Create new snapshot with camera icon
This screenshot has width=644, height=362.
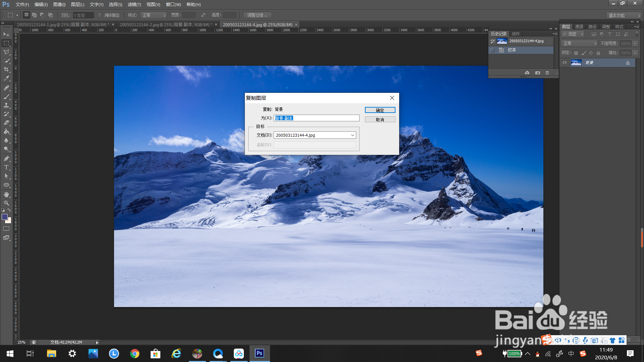coord(538,73)
